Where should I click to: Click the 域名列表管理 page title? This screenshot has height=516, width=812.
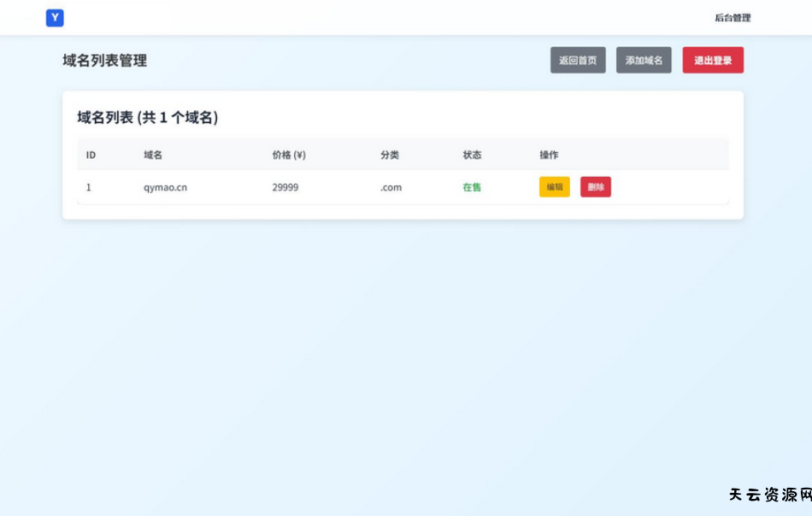(x=104, y=61)
